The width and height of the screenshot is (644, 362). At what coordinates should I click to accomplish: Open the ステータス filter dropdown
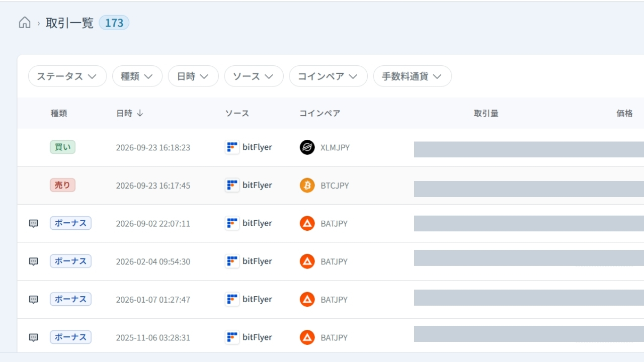coord(67,76)
